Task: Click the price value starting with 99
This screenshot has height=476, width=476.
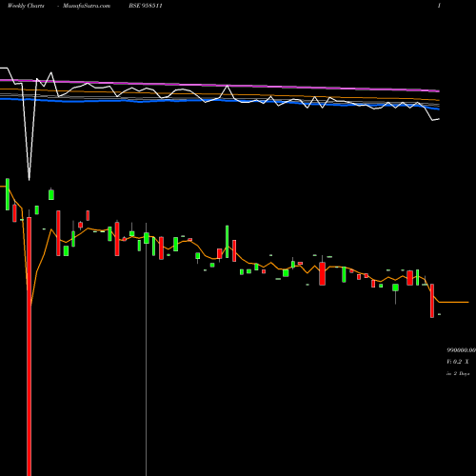Action: [x=462, y=350]
